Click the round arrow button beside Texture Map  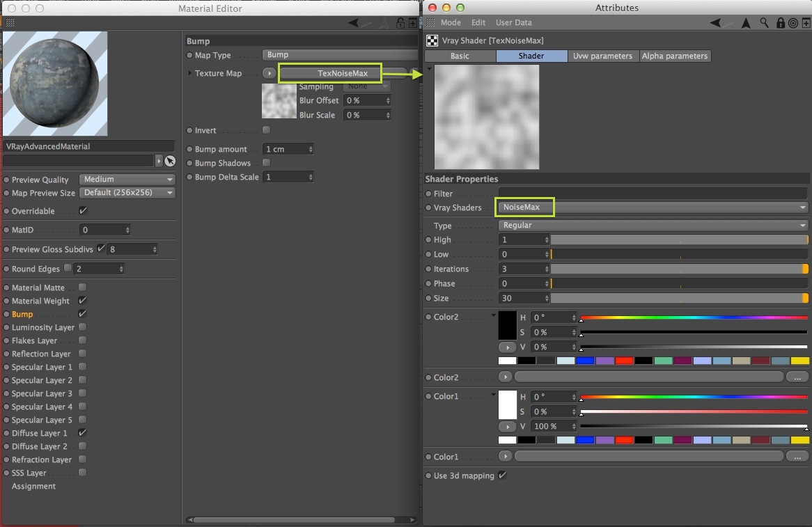click(269, 74)
